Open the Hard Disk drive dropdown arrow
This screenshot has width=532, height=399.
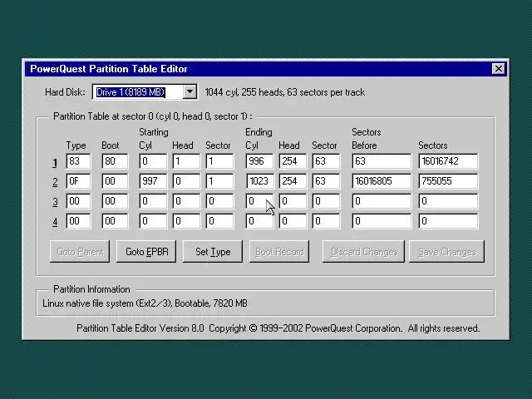(x=190, y=92)
